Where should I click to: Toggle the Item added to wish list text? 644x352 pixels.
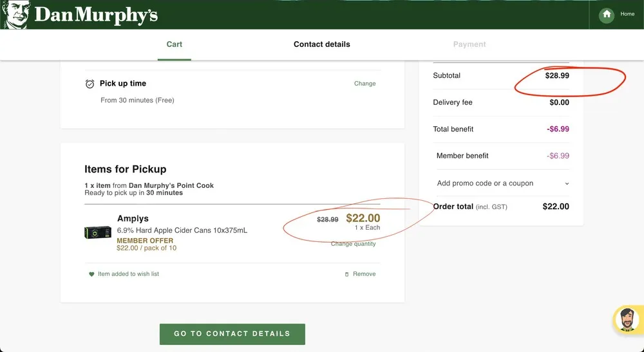[x=128, y=274]
